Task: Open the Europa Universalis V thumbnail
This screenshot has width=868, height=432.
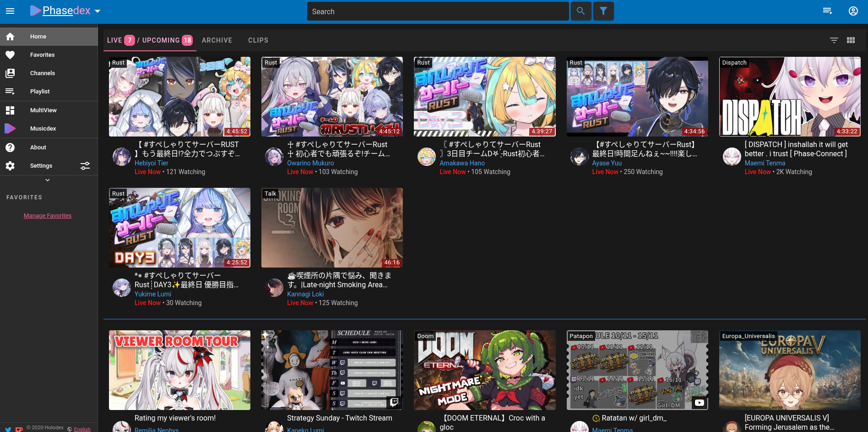Action: point(790,370)
